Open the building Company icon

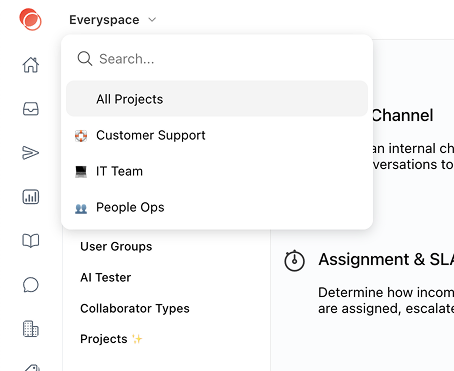click(31, 329)
